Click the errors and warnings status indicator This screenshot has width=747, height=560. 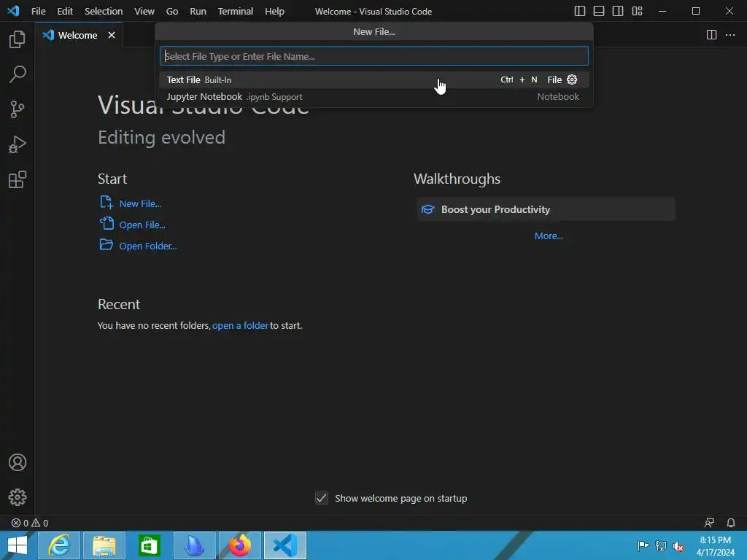[29, 523]
